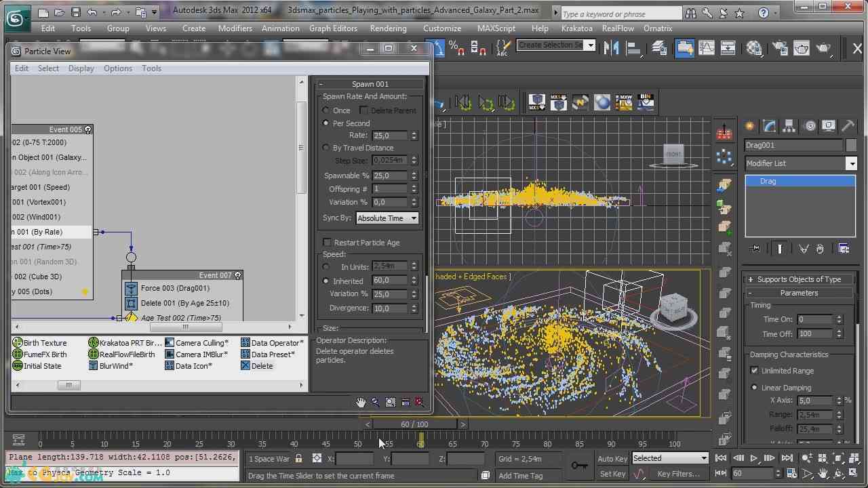Open the Modifier List dropdown
The width and height of the screenshot is (868, 488).
[801, 163]
